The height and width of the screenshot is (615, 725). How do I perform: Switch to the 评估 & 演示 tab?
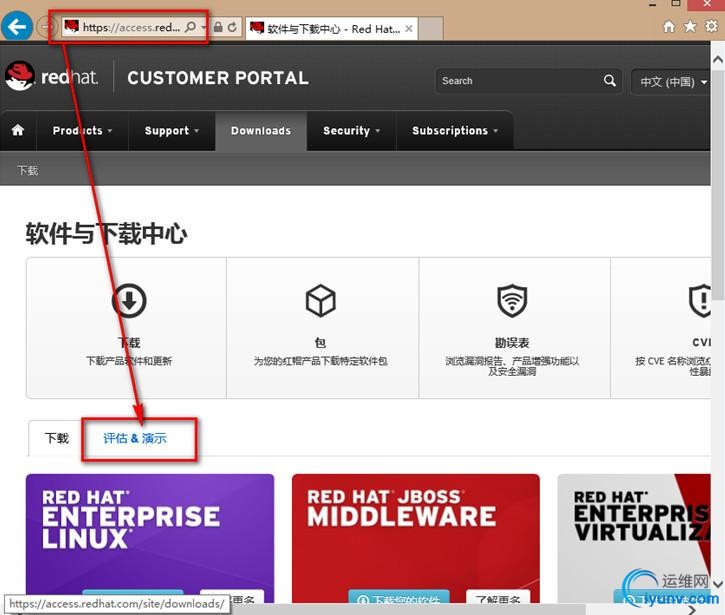click(x=135, y=438)
